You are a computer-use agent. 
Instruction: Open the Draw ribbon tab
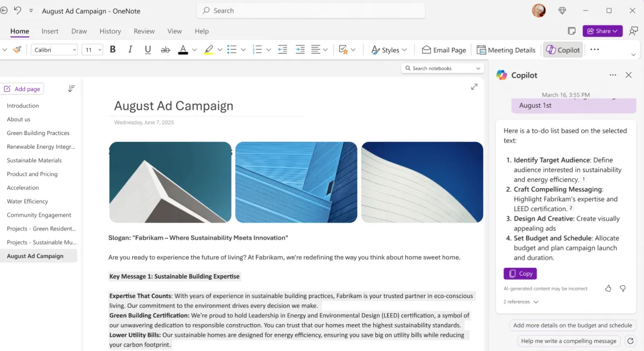coord(79,31)
